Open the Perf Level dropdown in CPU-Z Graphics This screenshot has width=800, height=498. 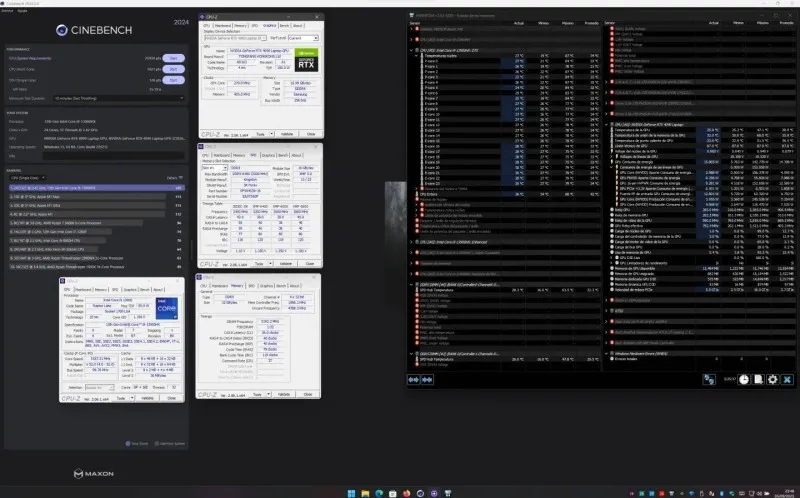click(x=303, y=38)
